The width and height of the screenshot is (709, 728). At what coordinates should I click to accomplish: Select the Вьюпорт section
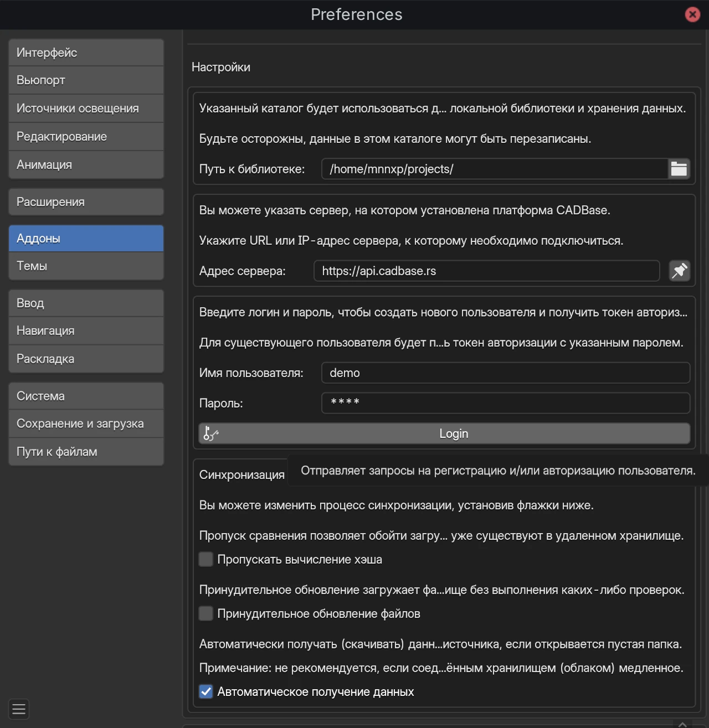(x=86, y=80)
